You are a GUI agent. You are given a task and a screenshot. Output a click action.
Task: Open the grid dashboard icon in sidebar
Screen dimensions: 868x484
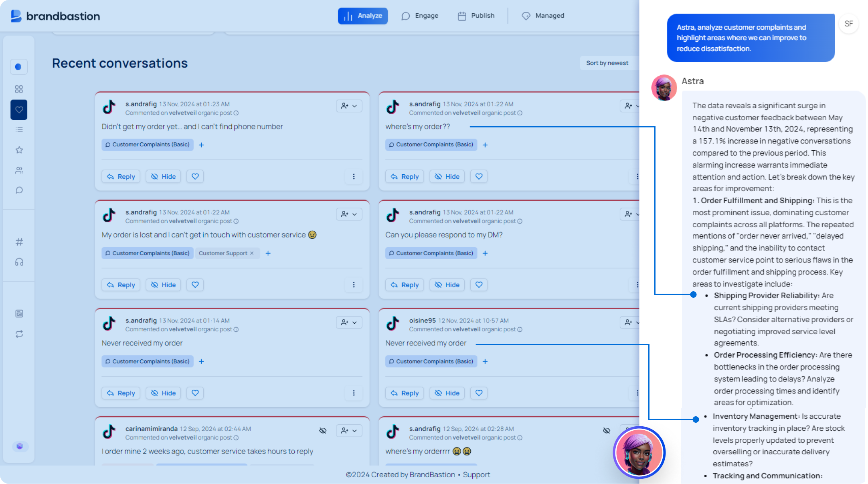pyautogui.click(x=19, y=89)
